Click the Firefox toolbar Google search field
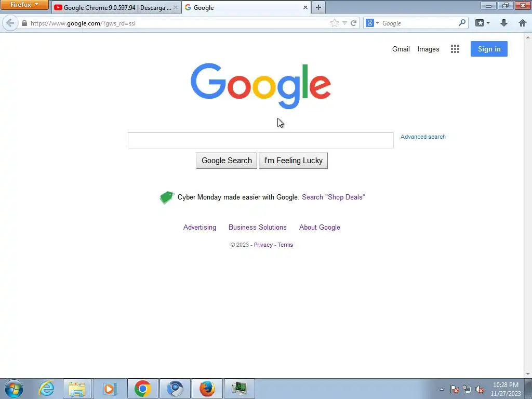This screenshot has width=532, height=399. pos(419,23)
